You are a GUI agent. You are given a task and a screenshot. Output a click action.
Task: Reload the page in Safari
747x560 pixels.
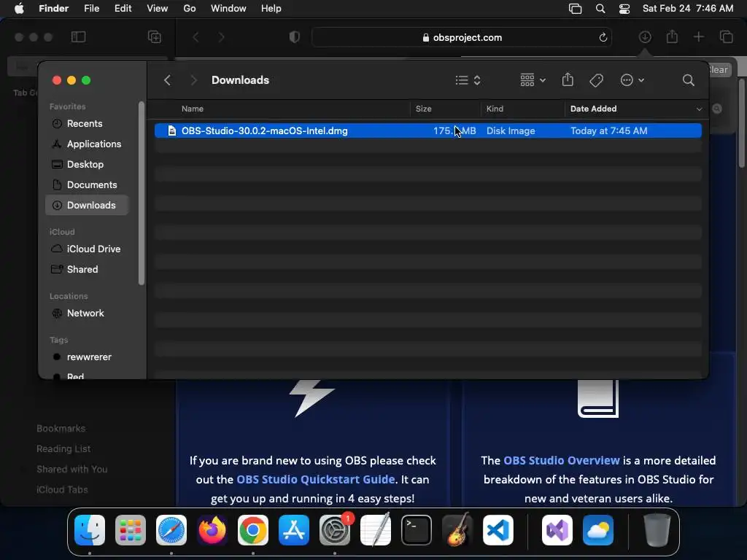[603, 37]
